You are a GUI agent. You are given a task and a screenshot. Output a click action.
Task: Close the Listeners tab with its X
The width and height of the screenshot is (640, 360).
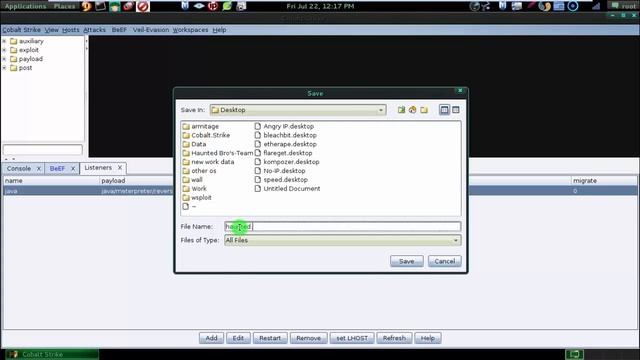120,168
